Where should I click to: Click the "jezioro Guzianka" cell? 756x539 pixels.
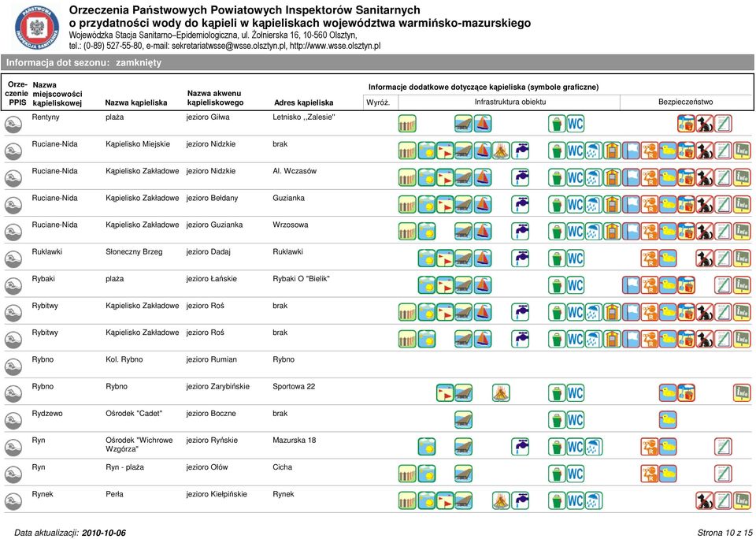coord(214,225)
